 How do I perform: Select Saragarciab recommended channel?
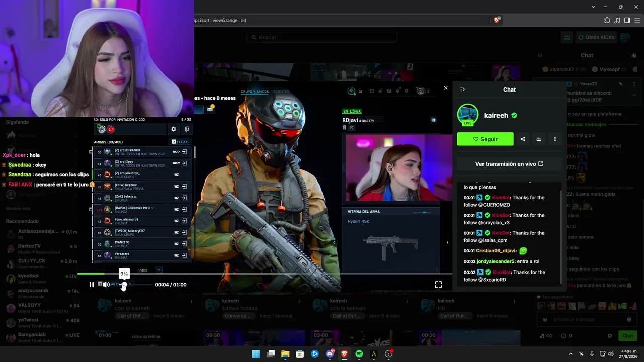tap(42, 337)
